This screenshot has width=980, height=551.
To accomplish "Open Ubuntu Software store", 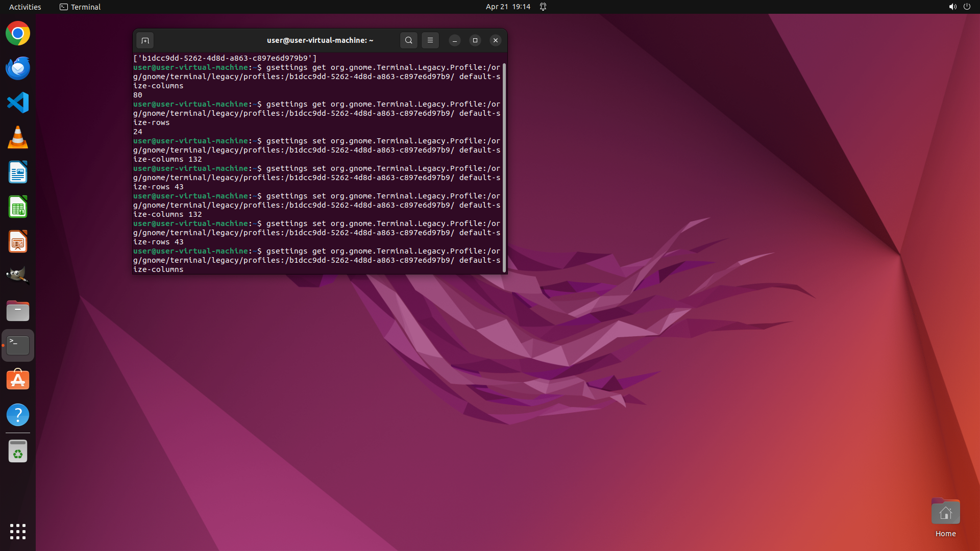I will (18, 380).
